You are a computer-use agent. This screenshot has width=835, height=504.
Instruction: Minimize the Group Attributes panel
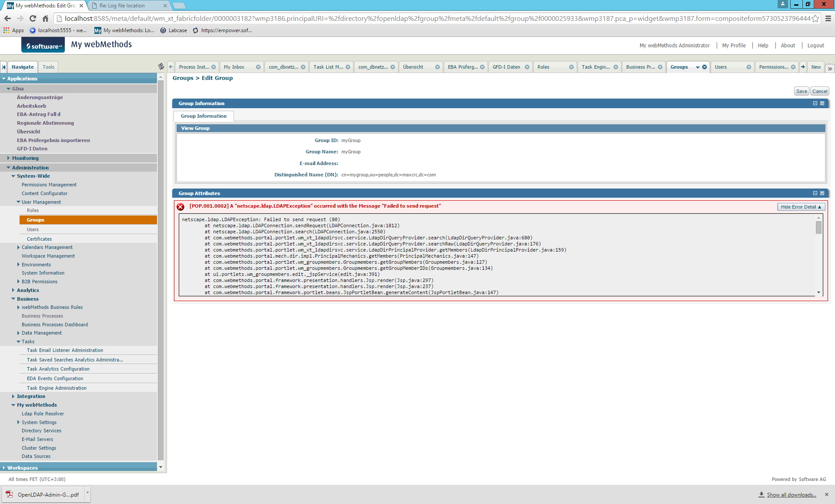coord(815,193)
